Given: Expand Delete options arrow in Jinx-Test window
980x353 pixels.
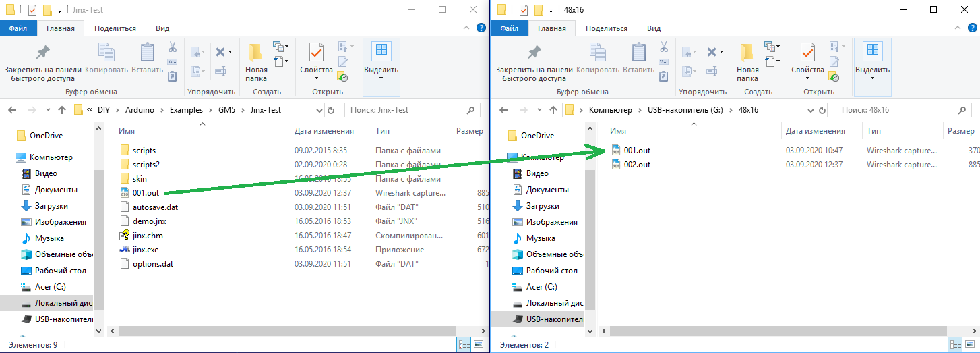Looking at the screenshot, I should pyautogui.click(x=230, y=52).
